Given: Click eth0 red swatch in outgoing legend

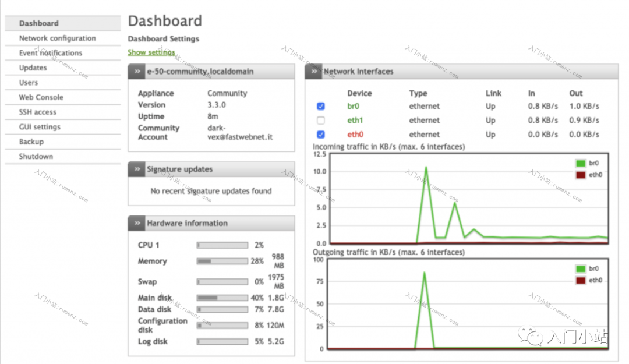Looking at the screenshot, I should click(581, 281).
